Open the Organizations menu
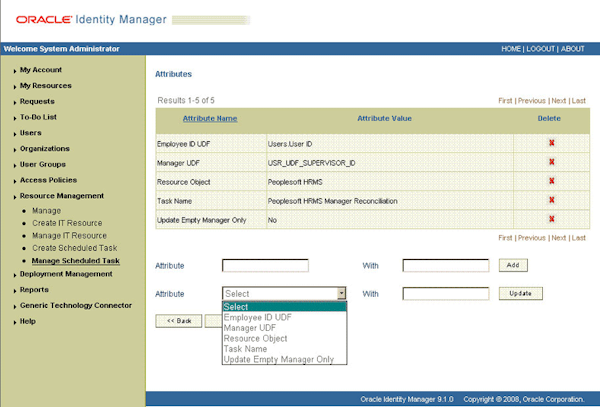 pyautogui.click(x=45, y=148)
